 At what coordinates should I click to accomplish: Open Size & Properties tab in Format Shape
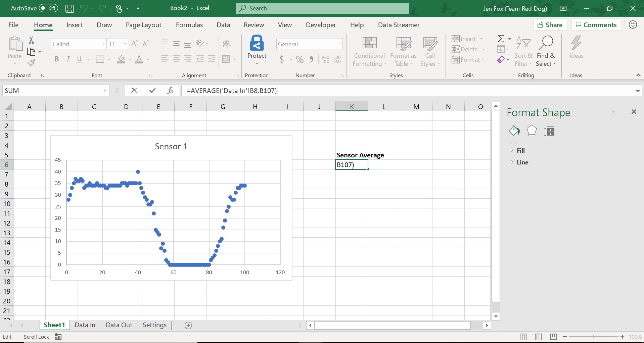(x=549, y=131)
